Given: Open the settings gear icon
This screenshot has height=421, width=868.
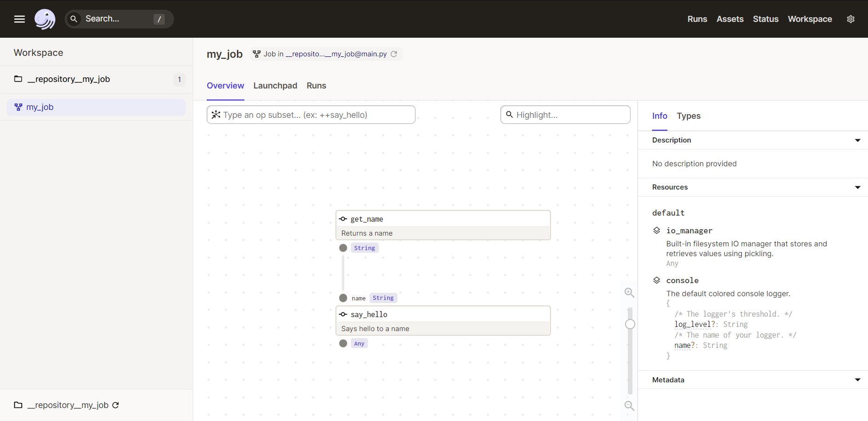Looking at the screenshot, I should [850, 19].
